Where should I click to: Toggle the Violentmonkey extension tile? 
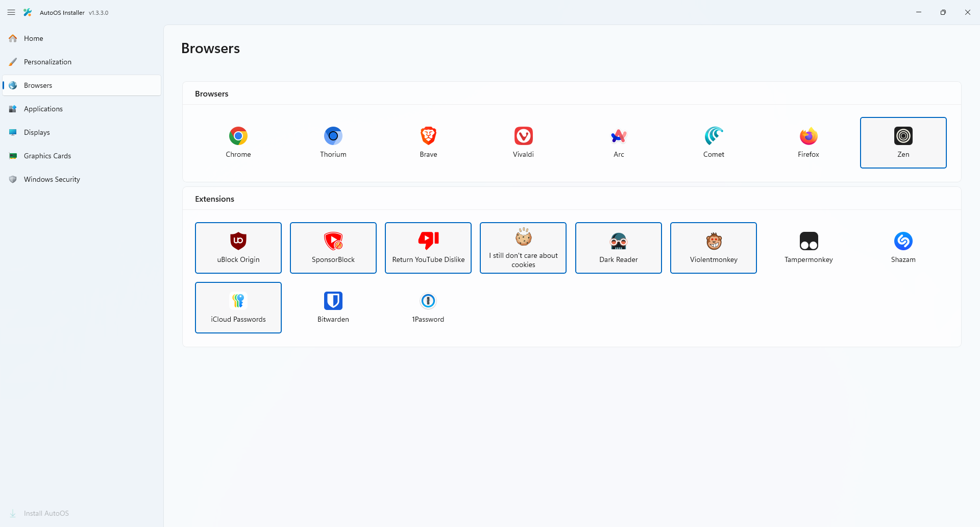[x=714, y=248]
